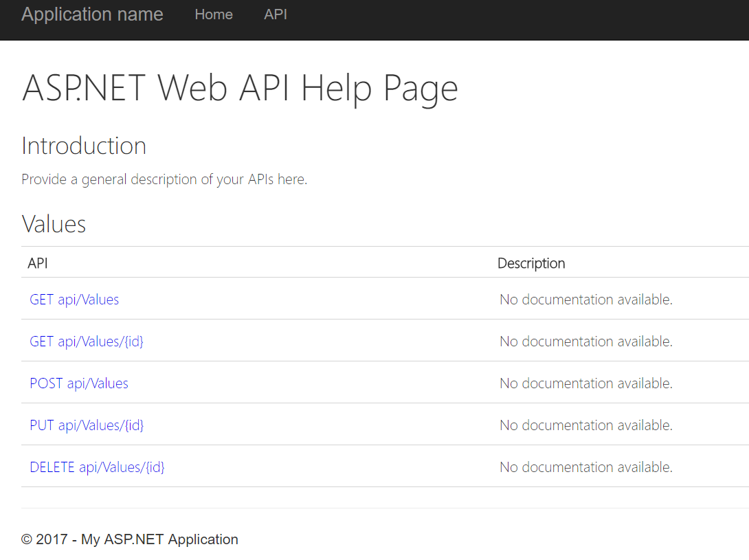The image size is (749, 560).
Task: Click the Application name brand link
Action: (x=92, y=14)
